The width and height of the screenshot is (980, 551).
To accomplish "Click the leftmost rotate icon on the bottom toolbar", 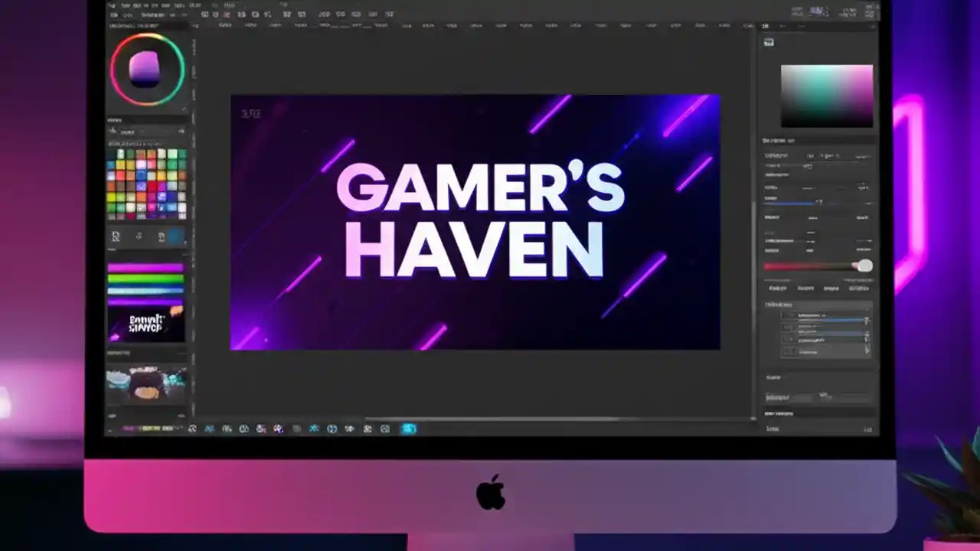I will click(193, 429).
